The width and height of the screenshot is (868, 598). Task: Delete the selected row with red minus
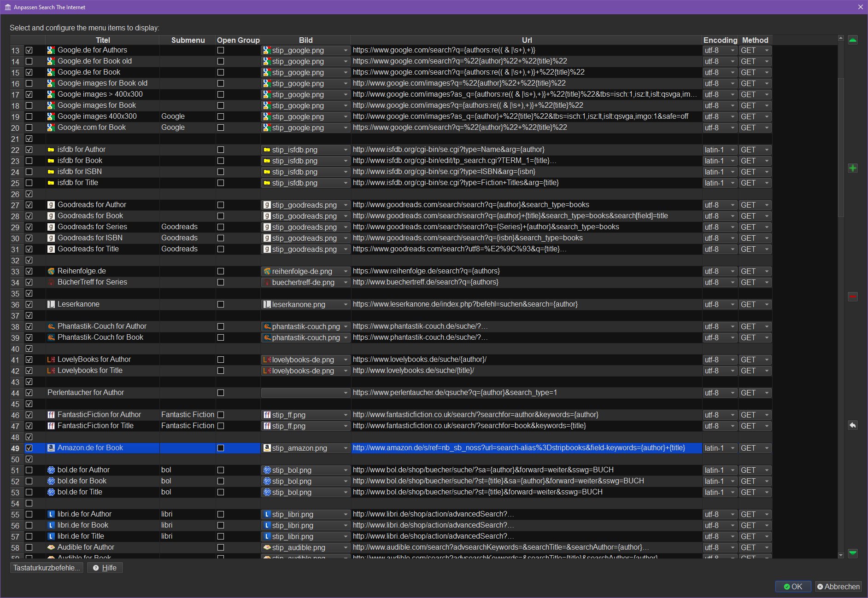[853, 297]
